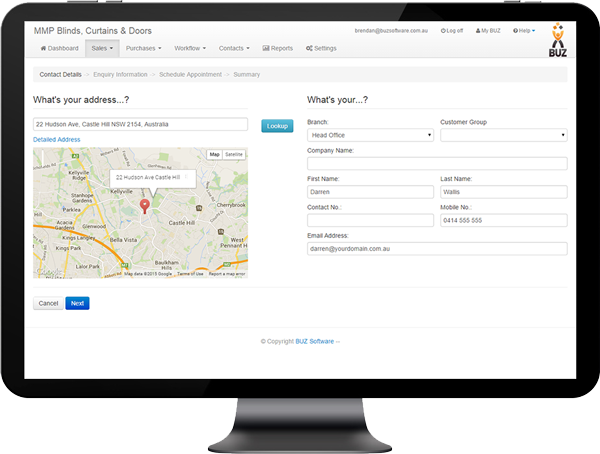Click the Company Name field
The image size is (600, 454).
(x=437, y=163)
